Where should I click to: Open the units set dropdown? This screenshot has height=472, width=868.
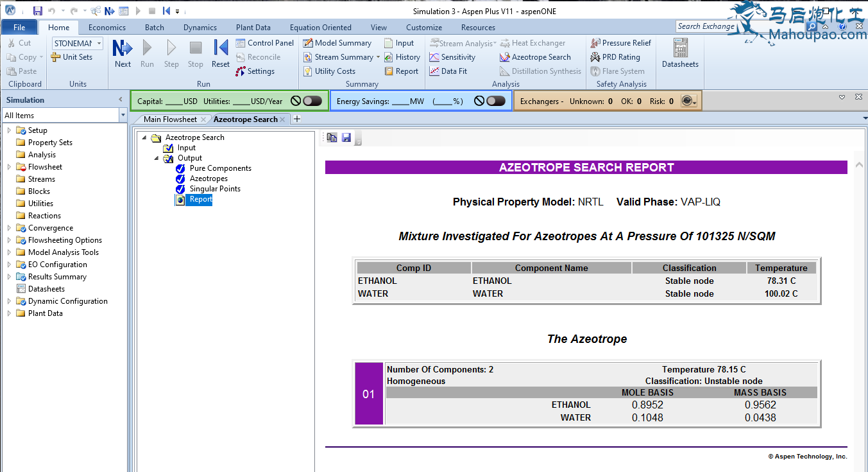tap(99, 43)
